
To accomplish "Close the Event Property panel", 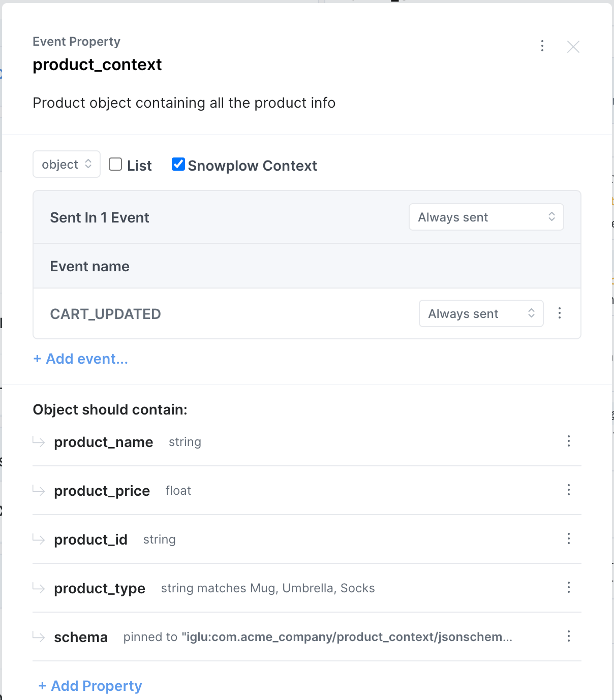I will click(x=573, y=47).
